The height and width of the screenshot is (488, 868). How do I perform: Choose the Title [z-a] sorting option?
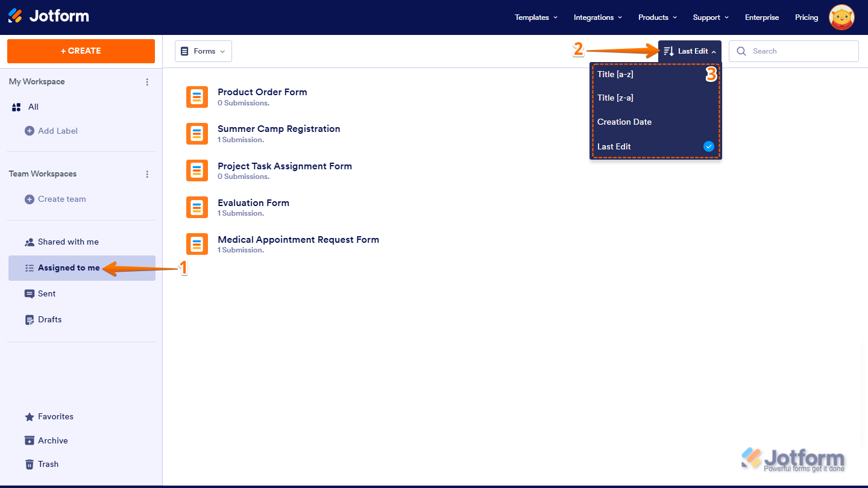[615, 98]
